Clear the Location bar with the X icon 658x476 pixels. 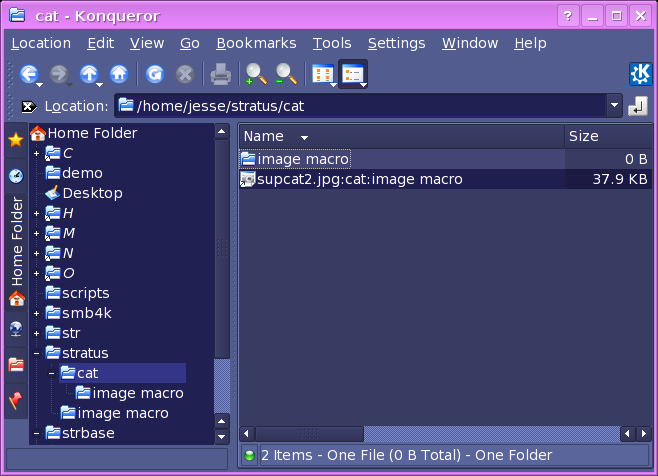click(x=29, y=107)
